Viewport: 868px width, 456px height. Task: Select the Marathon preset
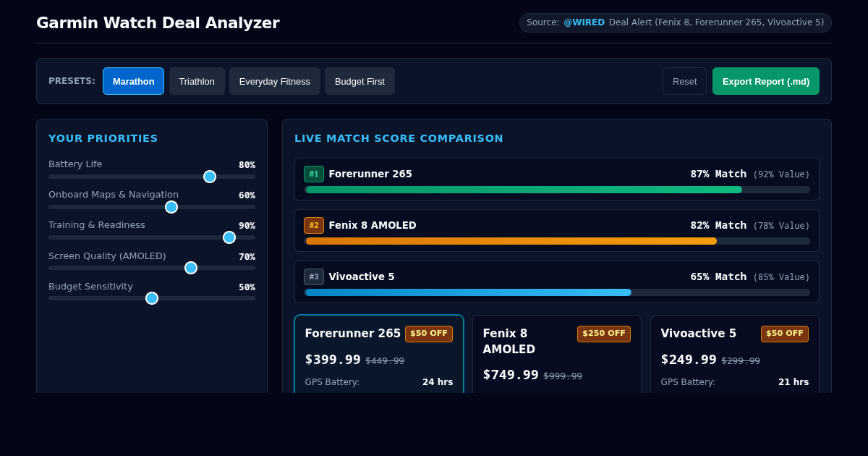pos(133,81)
